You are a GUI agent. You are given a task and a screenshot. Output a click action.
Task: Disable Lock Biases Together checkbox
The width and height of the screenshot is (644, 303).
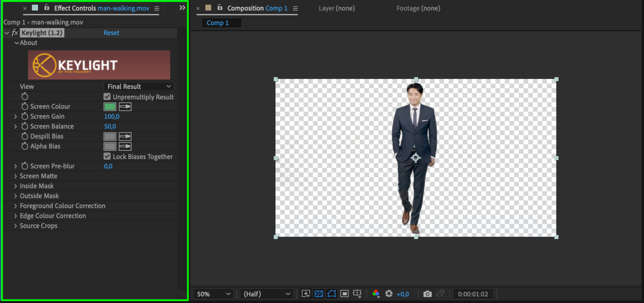tap(107, 156)
